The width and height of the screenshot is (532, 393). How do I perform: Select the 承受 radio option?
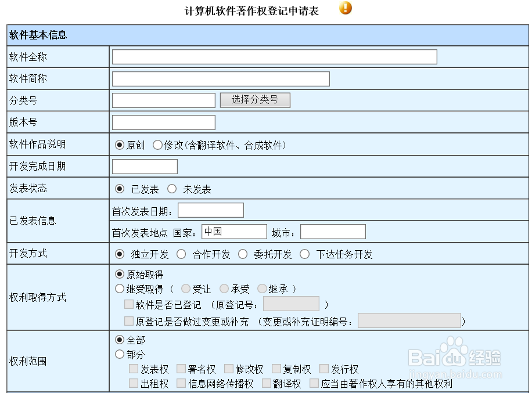point(224,289)
